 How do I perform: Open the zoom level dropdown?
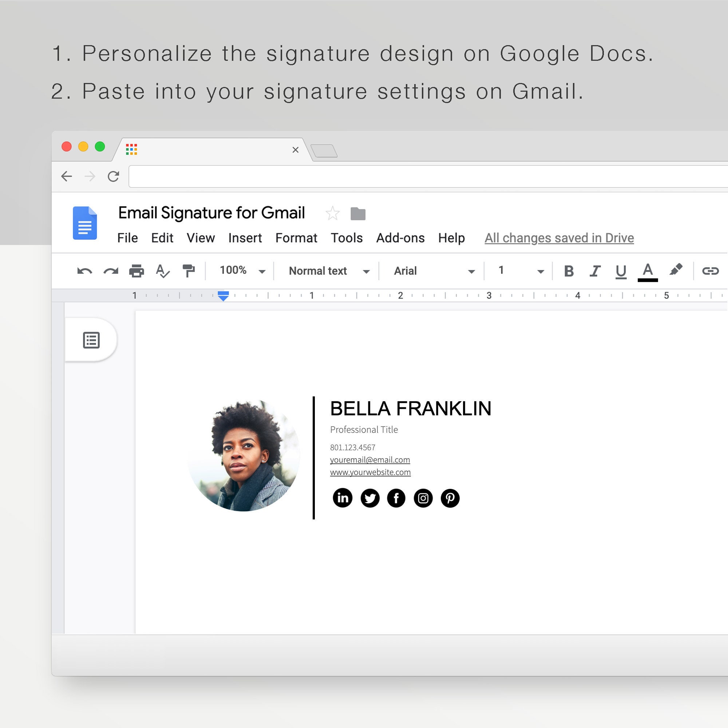point(240,270)
